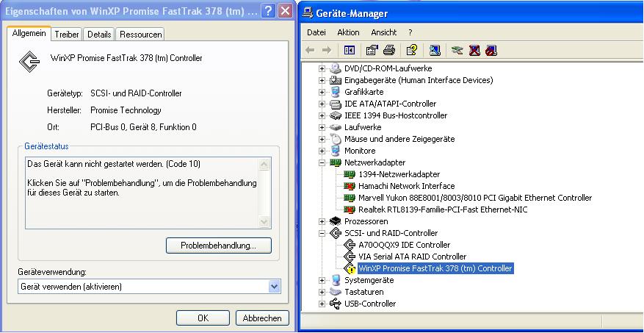Image resolution: width=644 pixels, height=333 pixels.
Task: Select VIA Serial ATA RAID Controller
Action: (x=413, y=257)
